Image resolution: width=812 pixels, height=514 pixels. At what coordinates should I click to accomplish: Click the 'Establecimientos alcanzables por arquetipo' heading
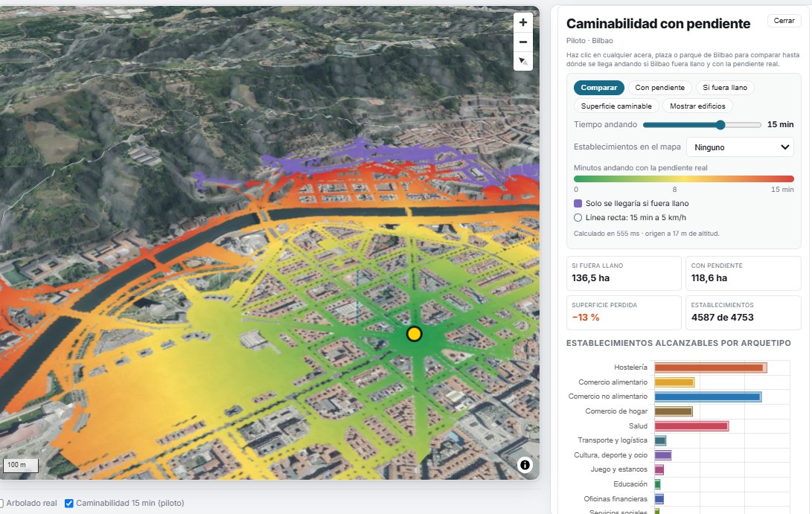click(678, 343)
